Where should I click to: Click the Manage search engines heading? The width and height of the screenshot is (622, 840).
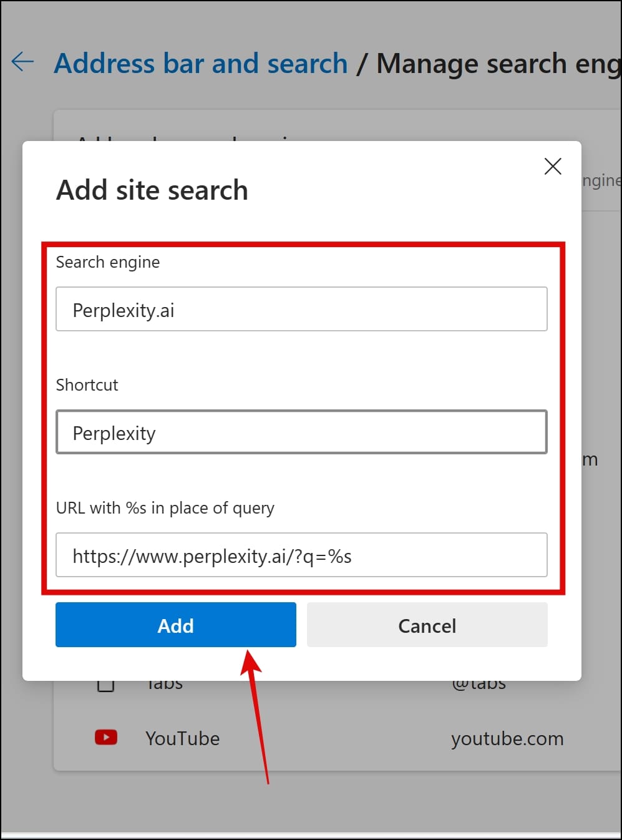coord(498,63)
